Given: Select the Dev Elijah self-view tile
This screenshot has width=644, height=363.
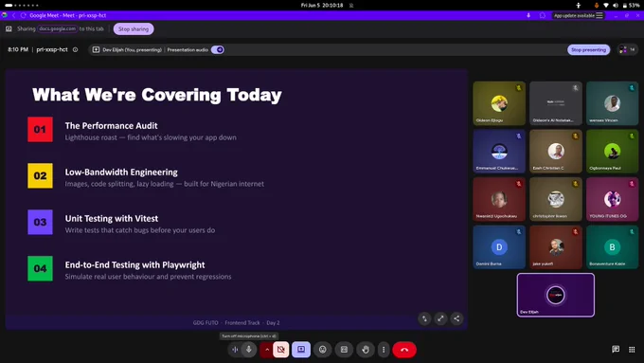Looking at the screenshot, I should pos(556,295).
